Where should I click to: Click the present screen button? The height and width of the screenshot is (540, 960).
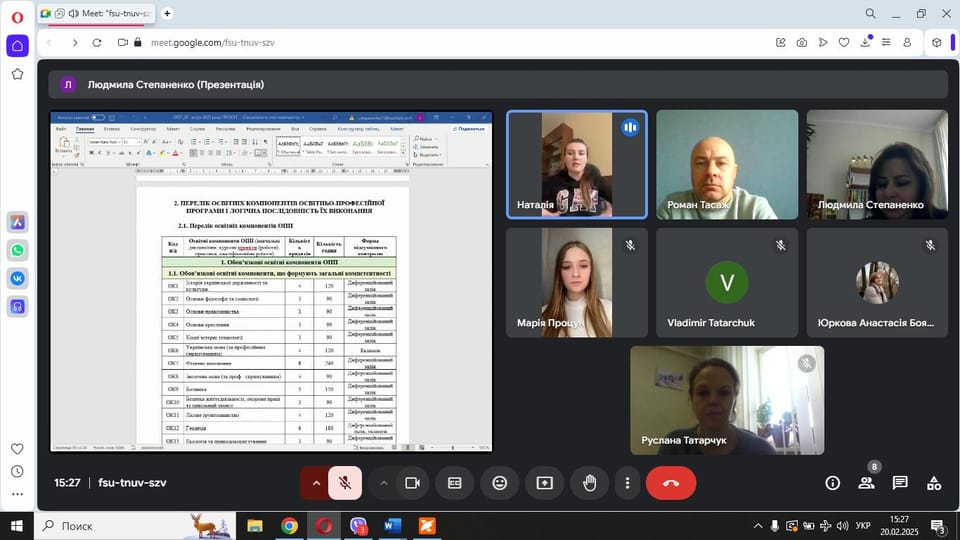point(544,483)
